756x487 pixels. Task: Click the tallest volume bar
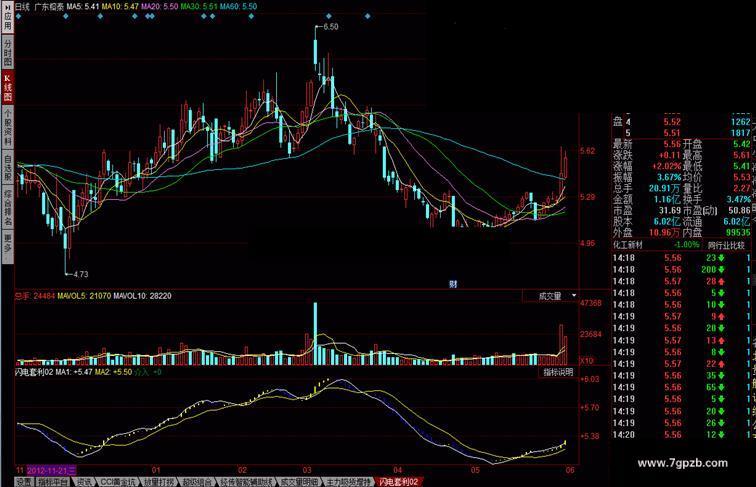point(315,334)
